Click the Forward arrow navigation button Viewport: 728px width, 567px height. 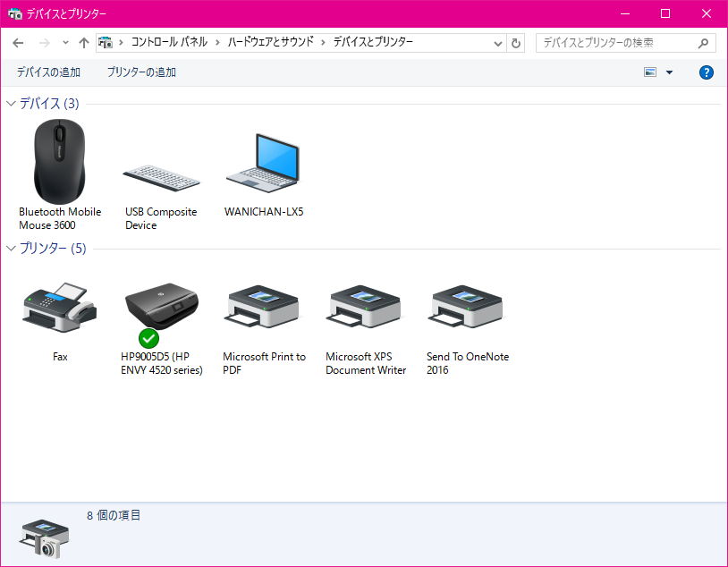point(44,43)
